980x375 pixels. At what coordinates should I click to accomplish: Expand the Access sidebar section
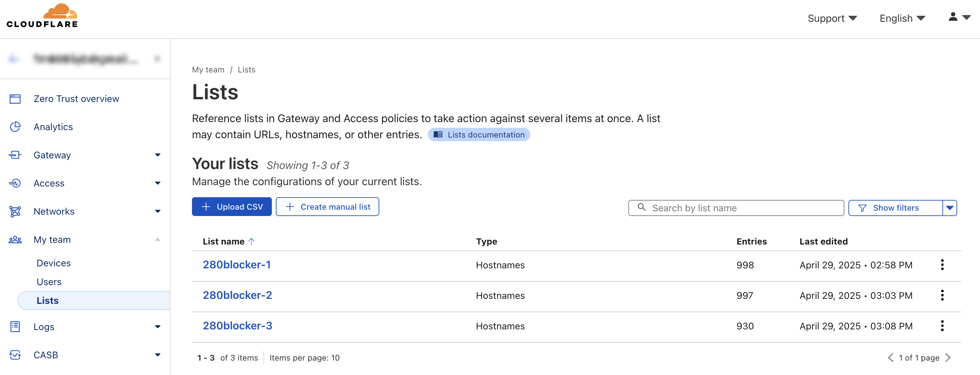pyautogui.click(x=157, y=183)
